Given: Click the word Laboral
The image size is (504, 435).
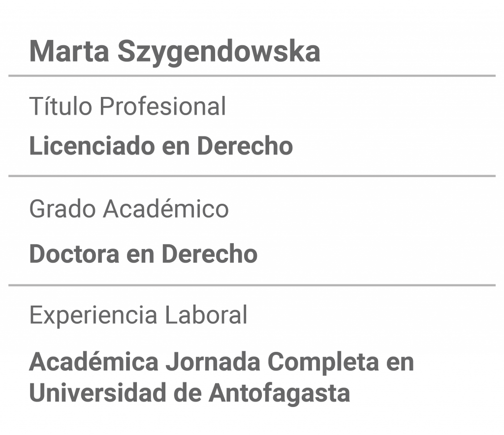Looking at the screenshot, I should click(x=206, y=315).
